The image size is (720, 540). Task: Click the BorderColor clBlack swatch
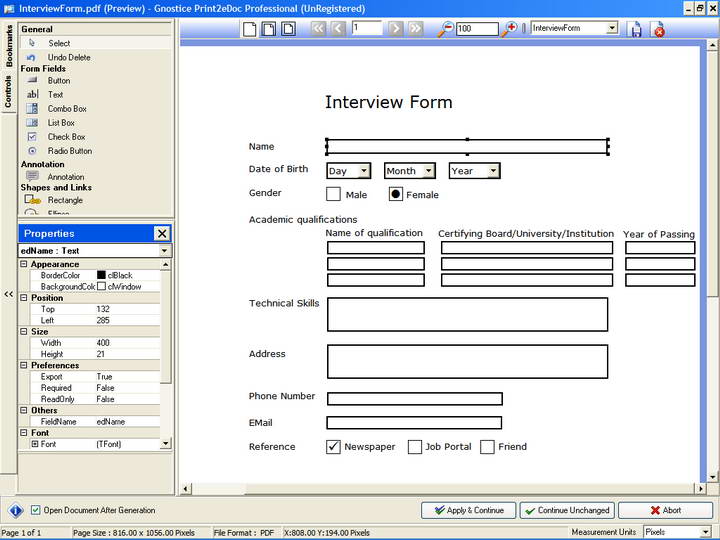coord(101,275)
